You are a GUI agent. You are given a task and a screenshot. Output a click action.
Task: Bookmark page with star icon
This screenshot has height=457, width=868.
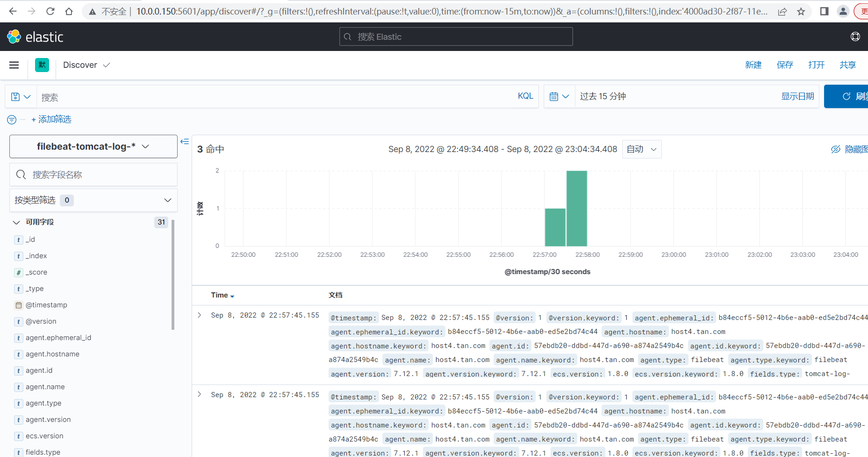coord(801,11)
